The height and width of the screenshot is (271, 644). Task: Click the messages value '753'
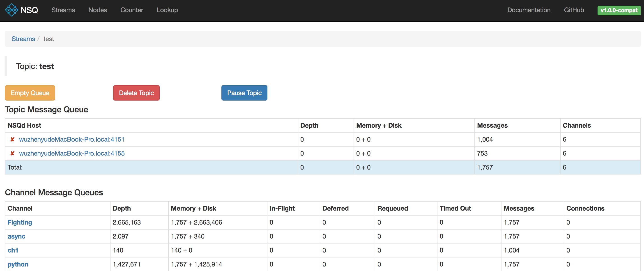(x=482, y=154)
